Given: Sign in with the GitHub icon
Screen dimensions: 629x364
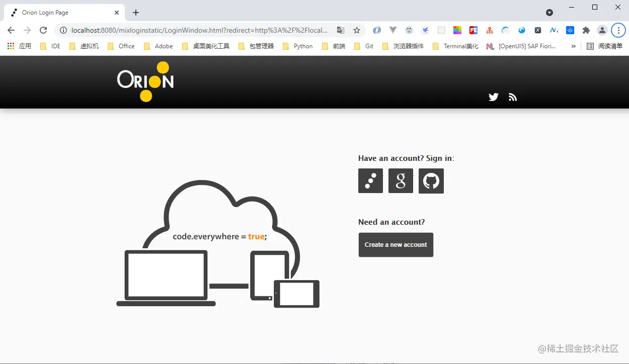Looking at the screenshot, I should coord(431,181).
